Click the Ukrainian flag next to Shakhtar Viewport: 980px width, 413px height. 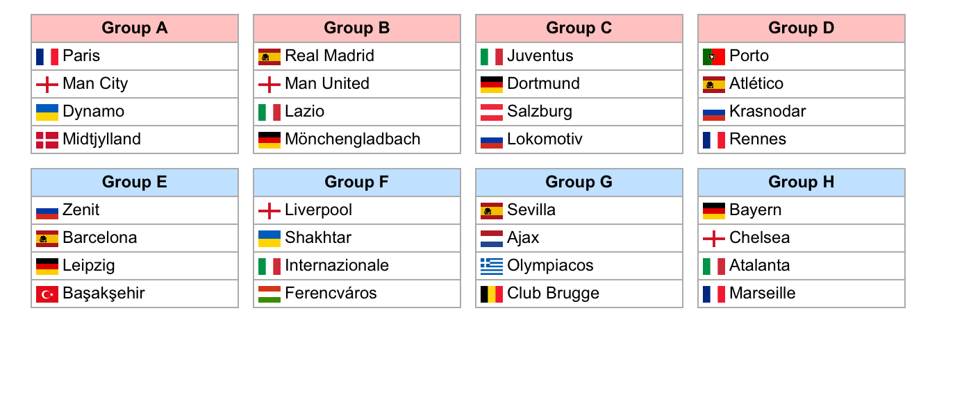click(x=269, y=239)
